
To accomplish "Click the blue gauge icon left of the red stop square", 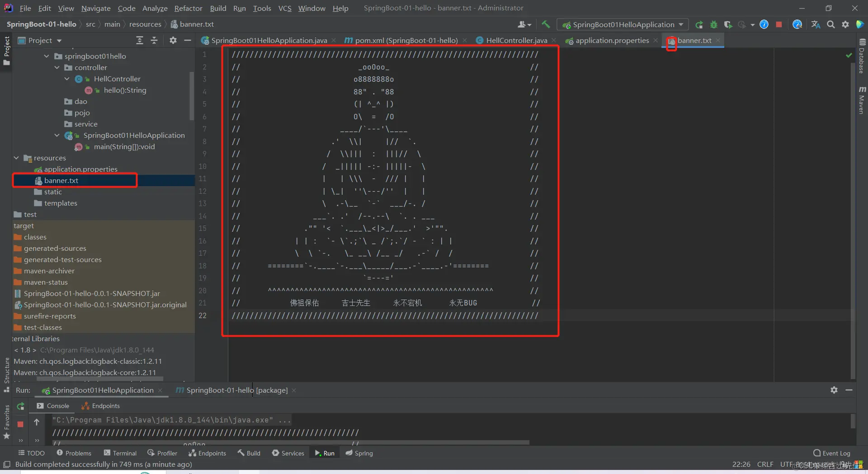I will (764, 24).
